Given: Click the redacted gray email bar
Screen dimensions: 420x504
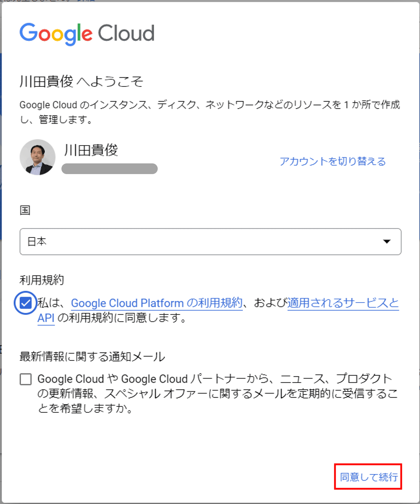Looking at the screenshot, I should point(109,169).
